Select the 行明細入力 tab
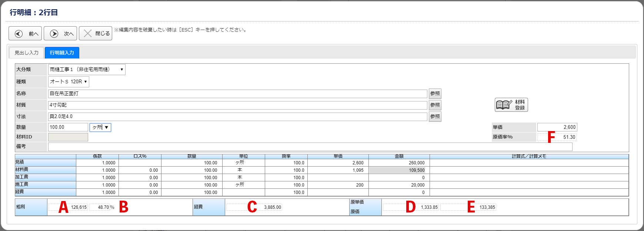The height and width of the screenshot is (231, 644). pos(62,53)
